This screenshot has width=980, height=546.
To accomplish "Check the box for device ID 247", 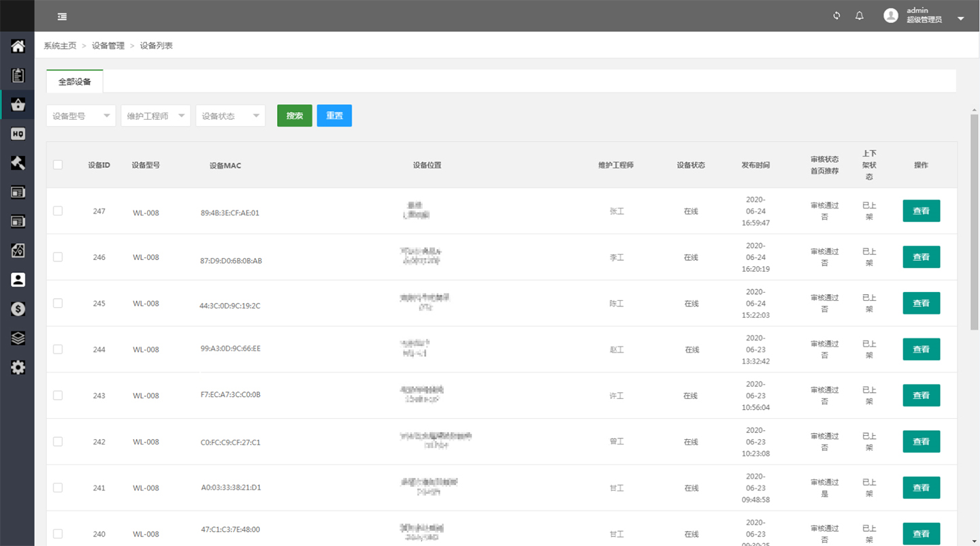I will pos(58,211).
